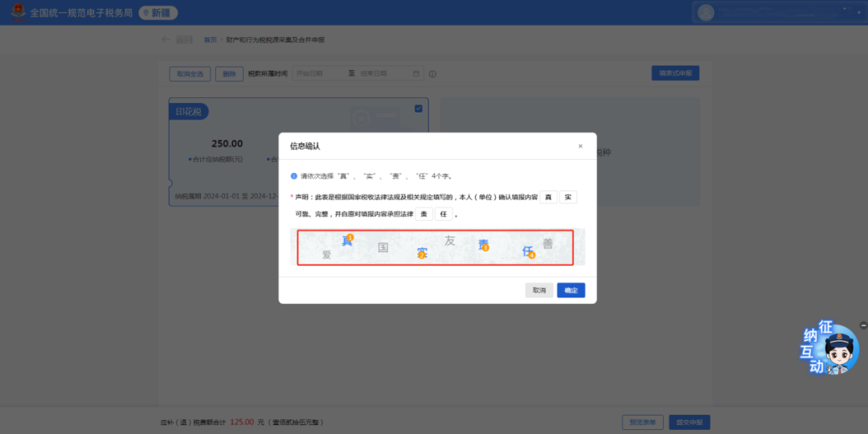Screen dimensions: 868x434
Task: Click the 开始日期 input field
Action: 319,73
